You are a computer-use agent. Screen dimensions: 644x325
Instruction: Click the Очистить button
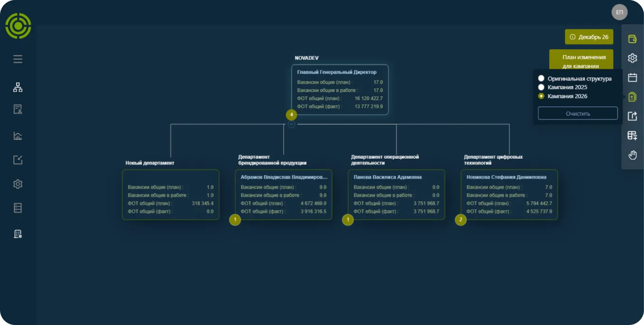(578, 114)
